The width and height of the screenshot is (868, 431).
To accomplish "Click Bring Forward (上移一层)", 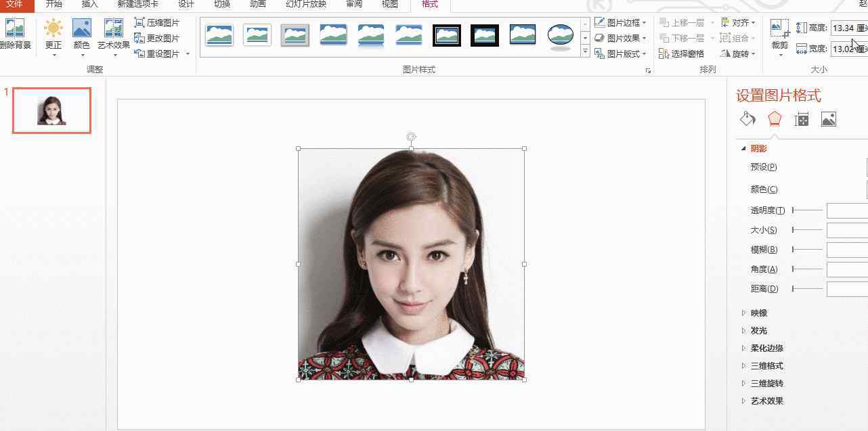I will point(682,22).
